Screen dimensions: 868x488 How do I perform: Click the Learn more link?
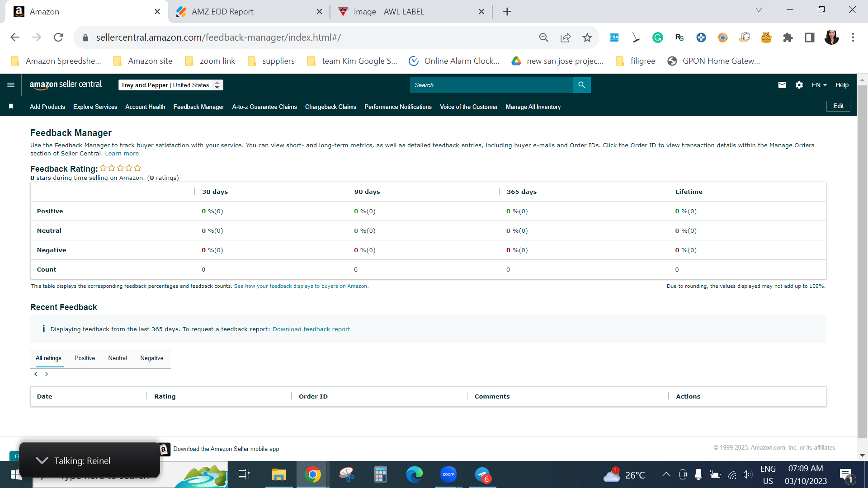coord(122,154)
